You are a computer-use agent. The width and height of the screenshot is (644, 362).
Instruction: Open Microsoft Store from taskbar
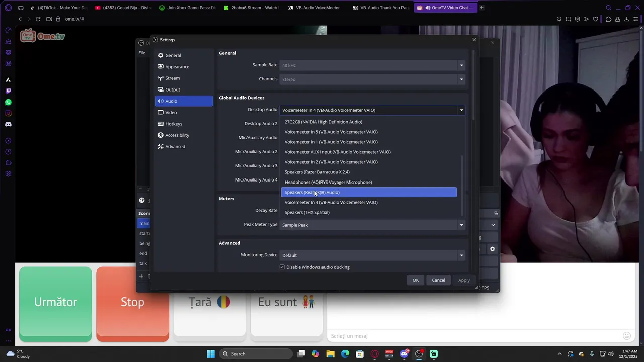(x=360, y=354)
